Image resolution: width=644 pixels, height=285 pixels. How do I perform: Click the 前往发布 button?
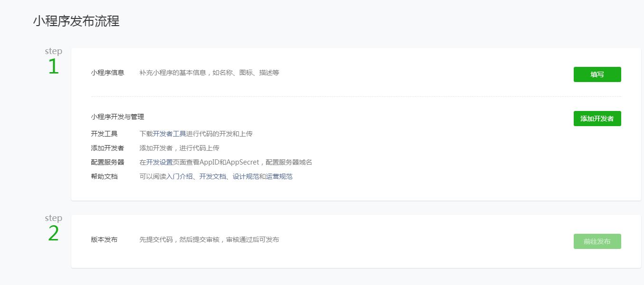[x=597, y=241]
